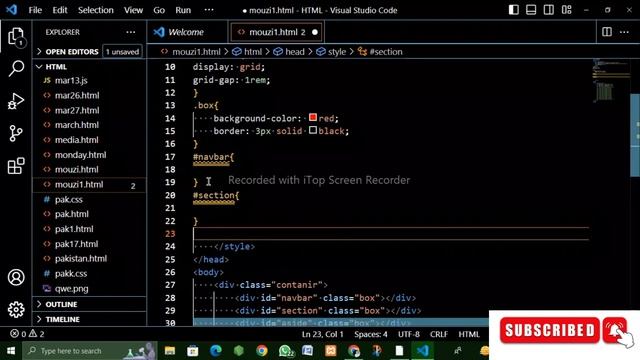The image size is (640, 360).
Task: Click UTF-8 encoding in status bar
Action: point(409,334)
